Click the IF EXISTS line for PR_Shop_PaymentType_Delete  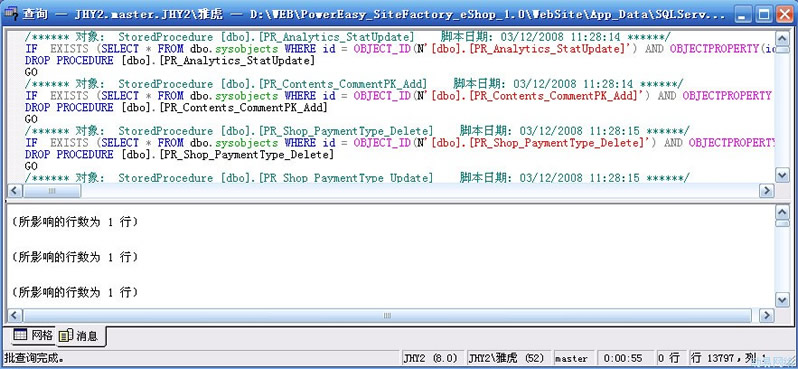tap(400, 143)
